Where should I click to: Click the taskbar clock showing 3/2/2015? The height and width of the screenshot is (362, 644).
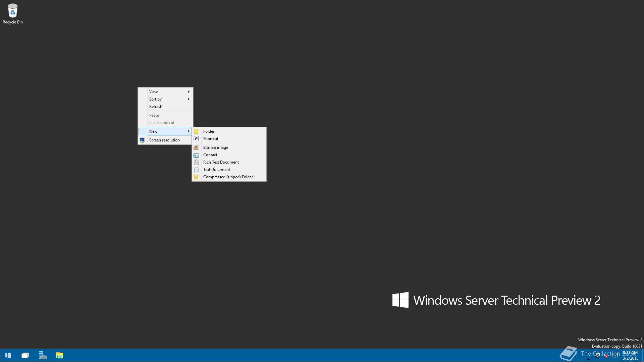click(631, 355)
